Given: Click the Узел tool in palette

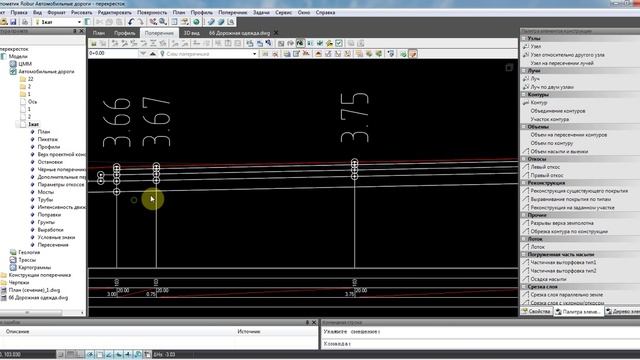Looking at the screenshot, I should point(535,47).
